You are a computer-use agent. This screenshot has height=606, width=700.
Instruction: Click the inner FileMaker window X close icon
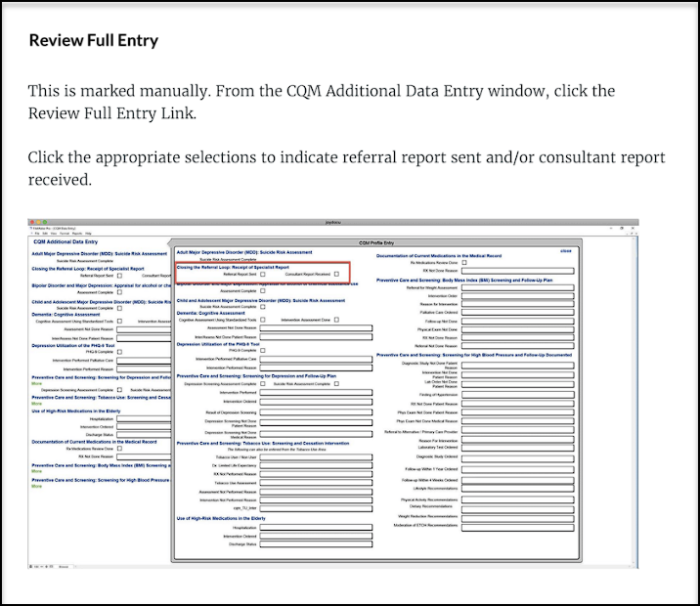click(633, 228)
